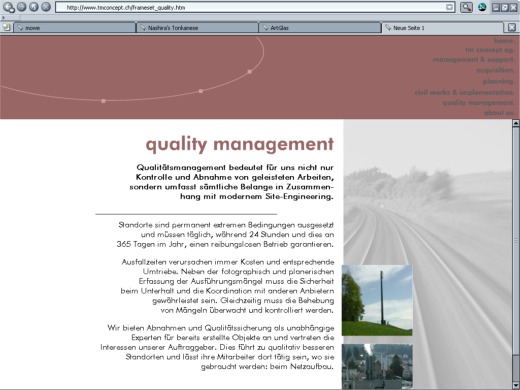Click the antenna mast photo thumbnail

point(377,300)
